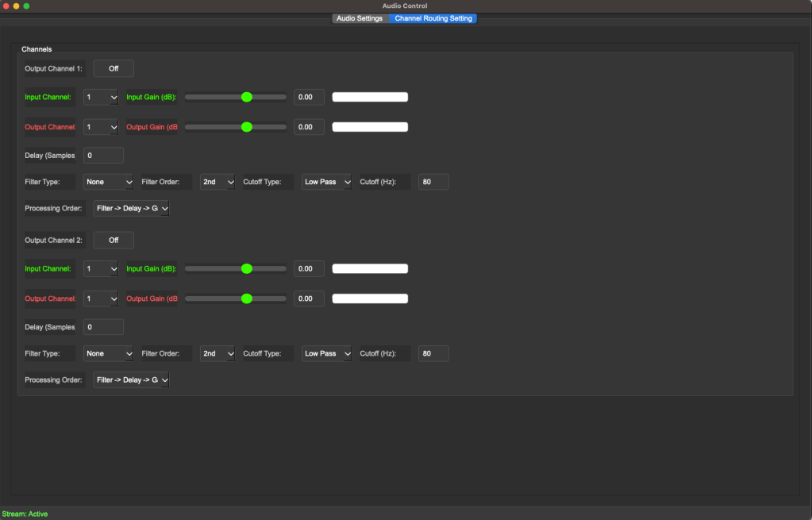This screenshot has width=812, height=520.
Task: Click the yellow window minimize button
Action: click(x=16, y=6)
